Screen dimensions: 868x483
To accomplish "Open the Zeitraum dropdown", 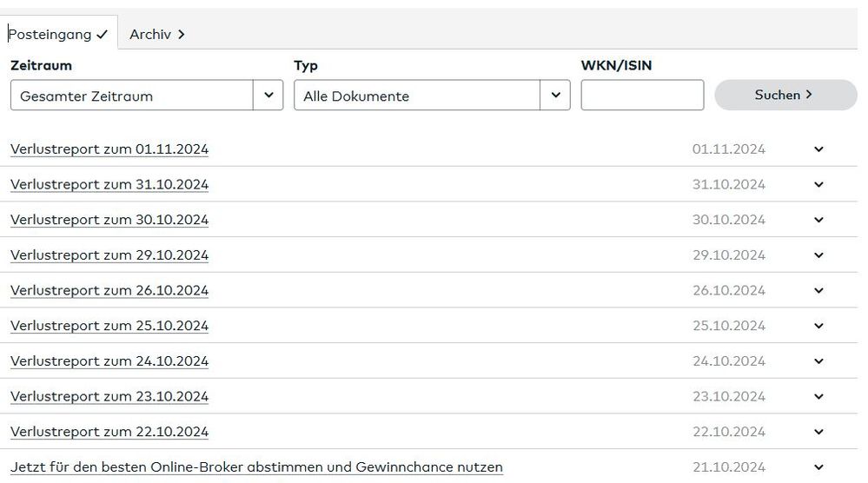I will [146, 96].
